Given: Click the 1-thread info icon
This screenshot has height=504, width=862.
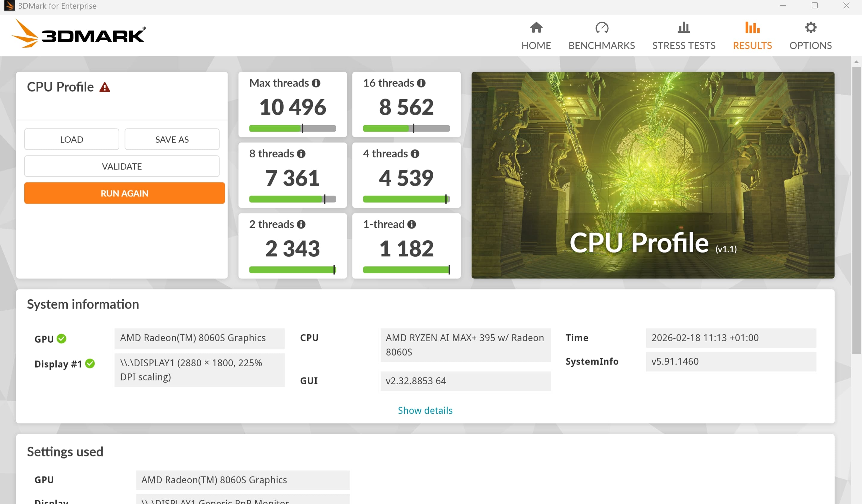Looking at the screenshot, I should pyautogui.click(x=411, y=224).
